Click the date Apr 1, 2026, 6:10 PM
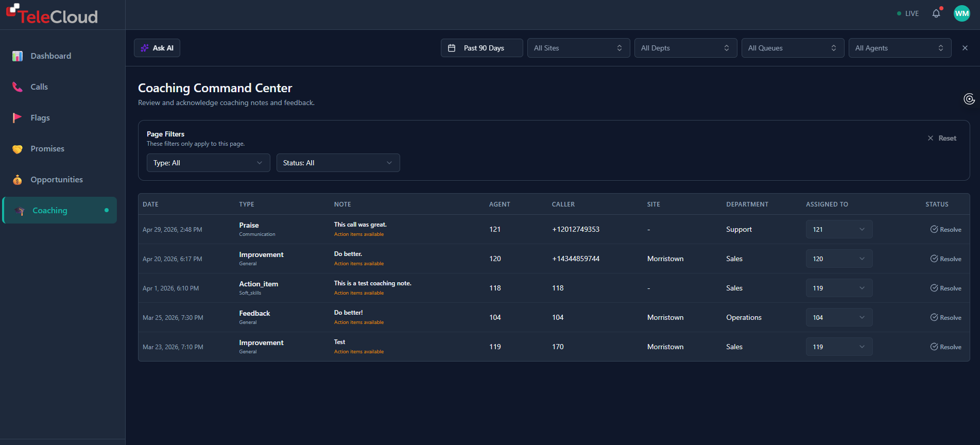980x445 pixels. tap(170, 288)
